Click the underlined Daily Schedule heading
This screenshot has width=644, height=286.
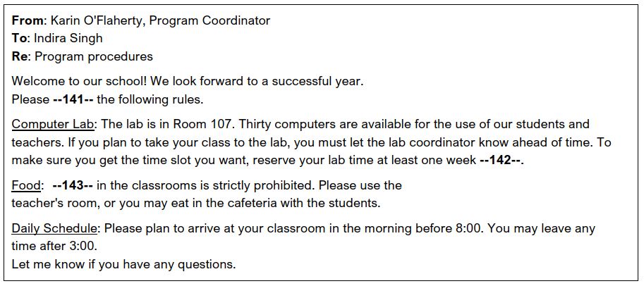pyautogui.click(x=54, y=228)
